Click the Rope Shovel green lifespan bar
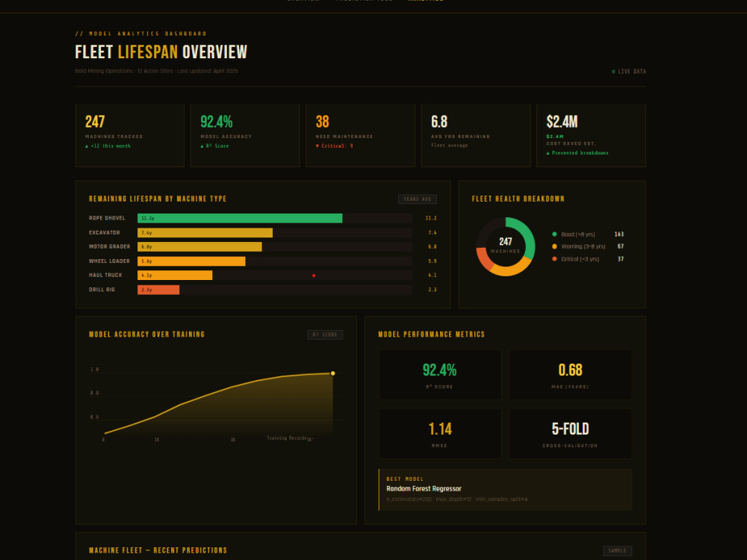The height and width of the screenshot is (560, 747). coord(240,218)
